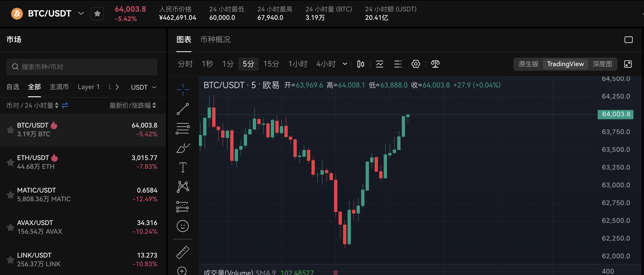Switch to the 币种概况 tab

coord(215,40)
